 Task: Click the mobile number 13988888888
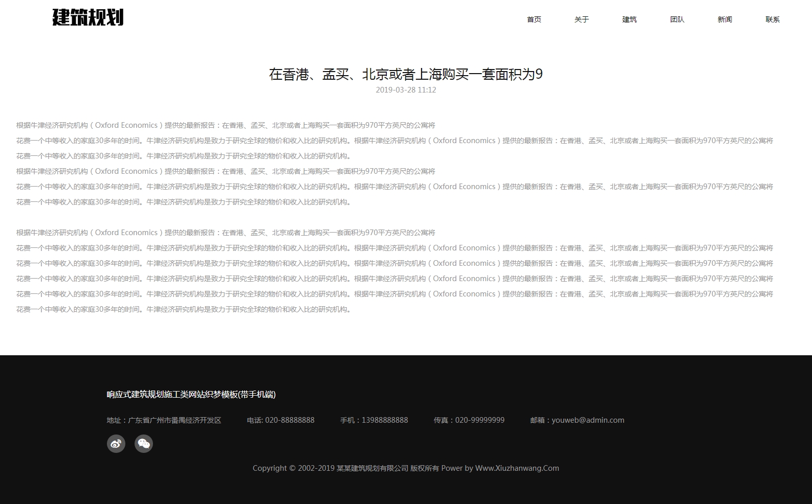point(385,420)
